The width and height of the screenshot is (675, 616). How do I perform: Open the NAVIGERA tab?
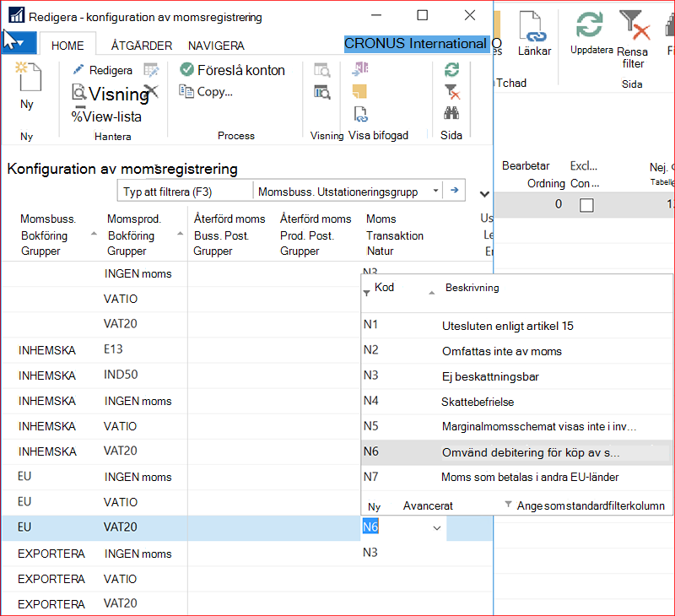216,46
